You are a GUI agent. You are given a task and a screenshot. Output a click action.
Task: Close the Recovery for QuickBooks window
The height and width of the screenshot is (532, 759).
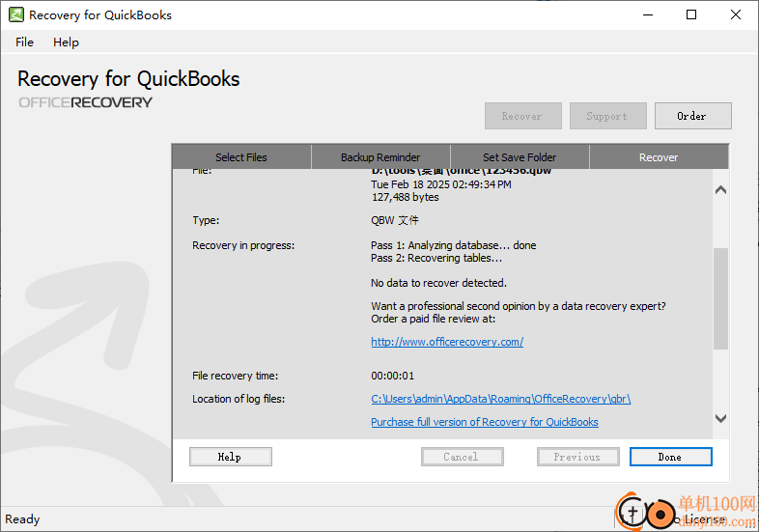click(736, 14)
